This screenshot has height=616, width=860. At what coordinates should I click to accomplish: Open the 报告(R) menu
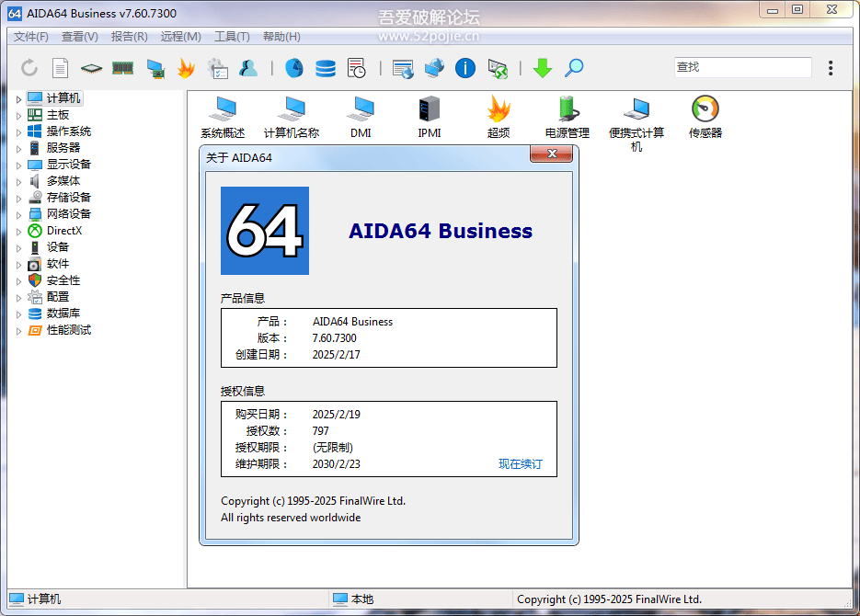(x=130, y=36)
